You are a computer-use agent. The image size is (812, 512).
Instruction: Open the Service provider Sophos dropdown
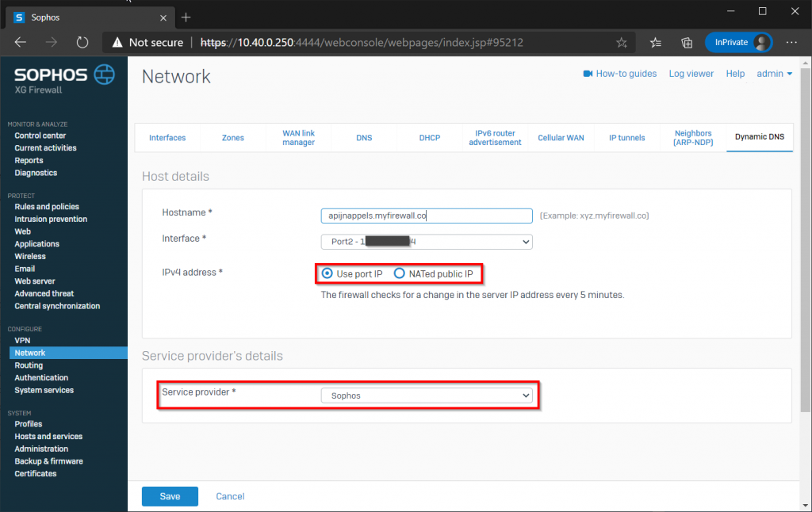[427, 395]
